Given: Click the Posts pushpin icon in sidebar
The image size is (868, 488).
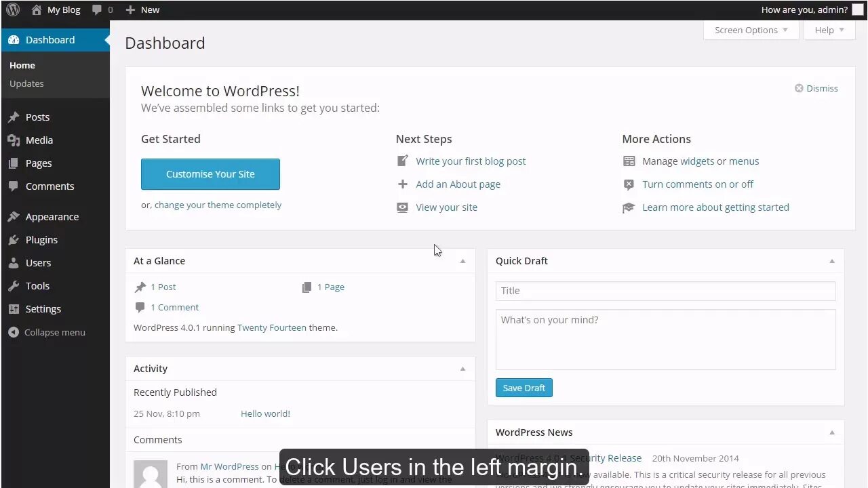Looking at the screenshot, I should click(14, 117).
